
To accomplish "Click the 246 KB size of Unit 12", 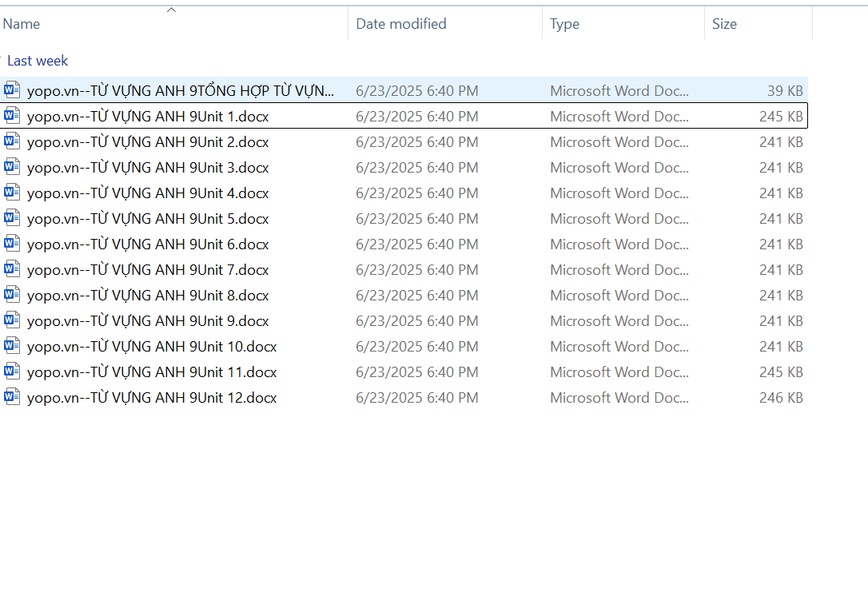I will coord(781,398).
